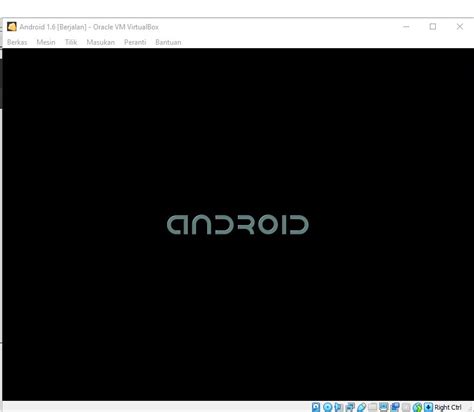Minimize the VirtualBox window
Viewport: 474px width, 412px height.
click(x=406, y=27)
